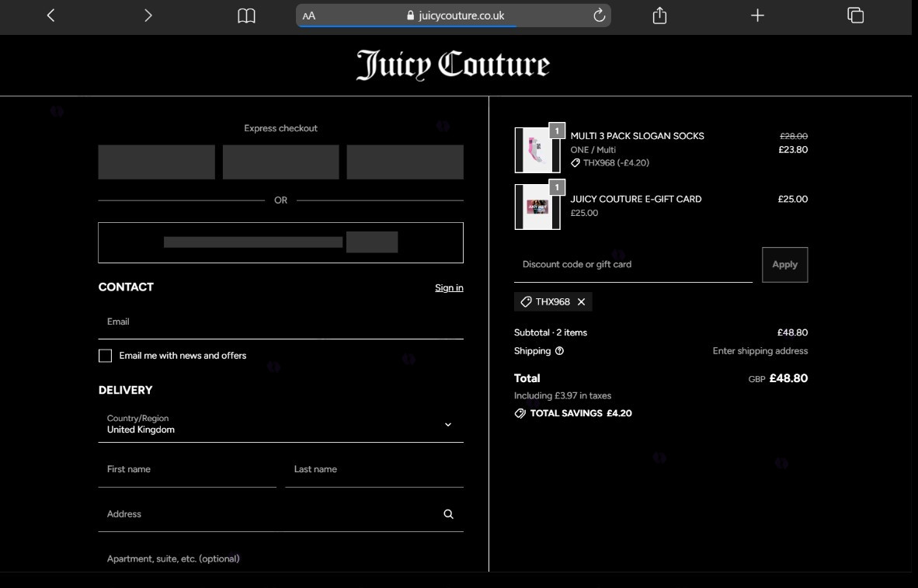Go back with the Safari back arrow
Image resolution: width=918 pixels, height=588 pixels.
point(51,16)
